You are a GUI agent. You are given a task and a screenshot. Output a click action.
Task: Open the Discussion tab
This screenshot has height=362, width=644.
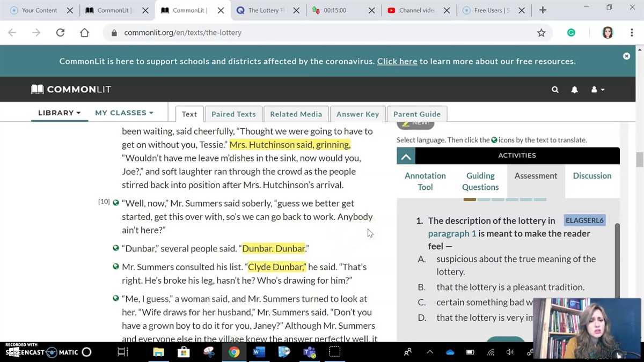tap(592, 176)
